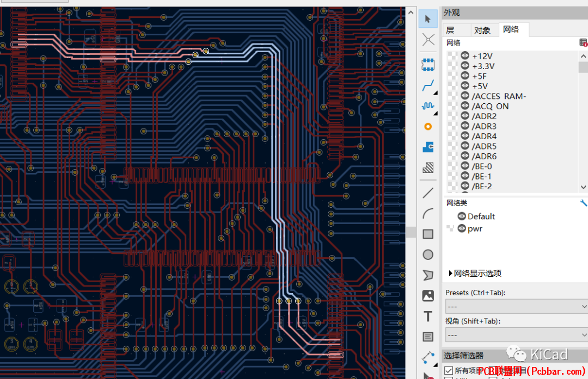
Task: Open the Presets dropdown
Action: pyautogui.click(x=516, y=306)
